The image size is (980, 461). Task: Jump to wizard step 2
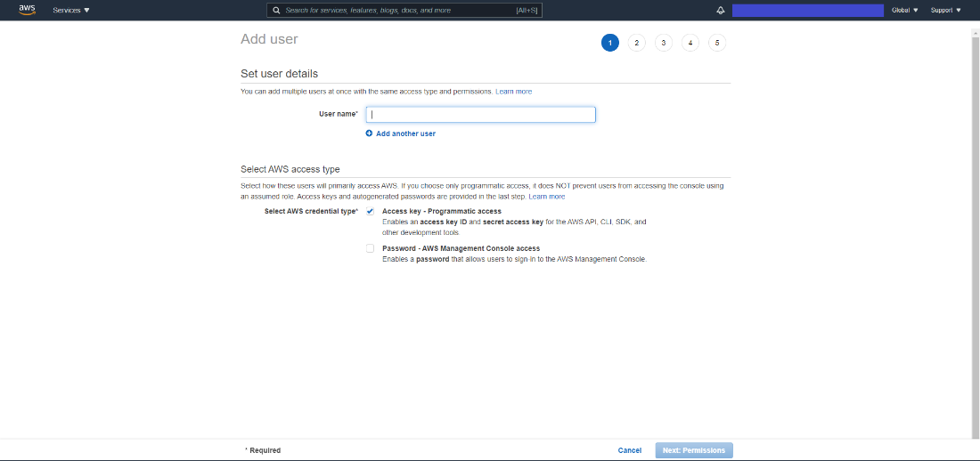pos(636,43)
